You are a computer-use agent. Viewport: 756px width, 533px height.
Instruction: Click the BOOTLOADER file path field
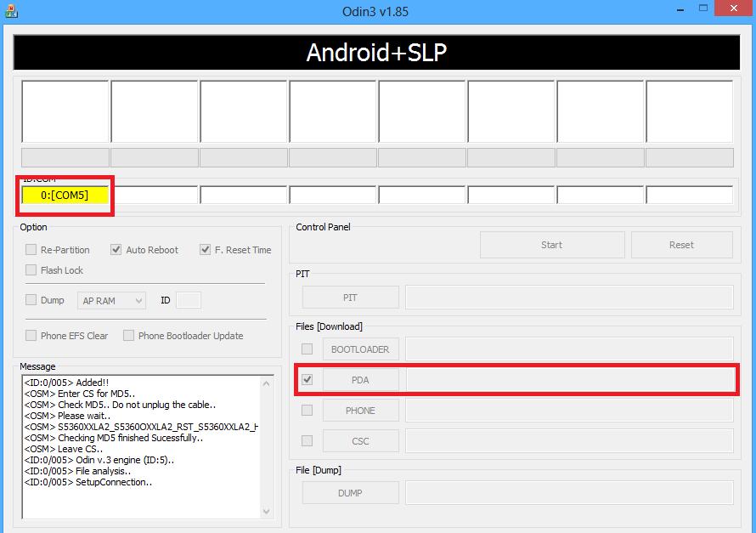pyautogui.click(x=569, y=349)
